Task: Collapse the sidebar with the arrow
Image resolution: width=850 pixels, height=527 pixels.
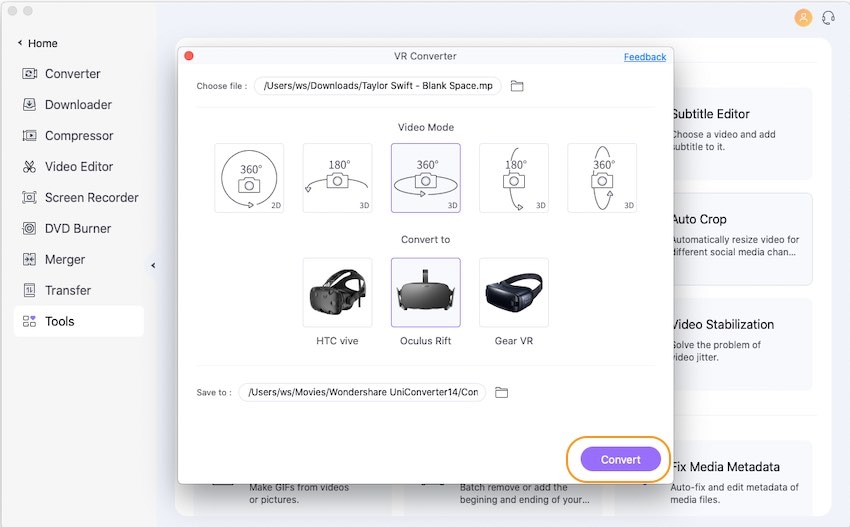Action: pyautogui.click(x=153, y=266)
